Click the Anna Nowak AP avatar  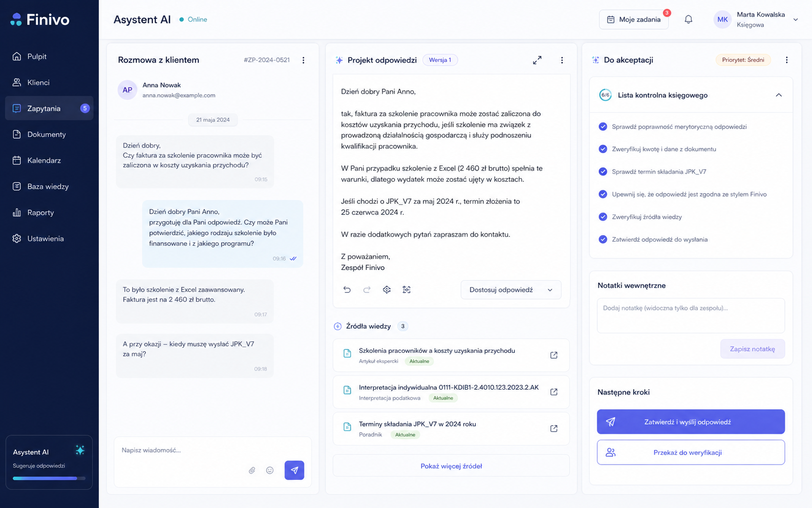(x=127, y=90)
